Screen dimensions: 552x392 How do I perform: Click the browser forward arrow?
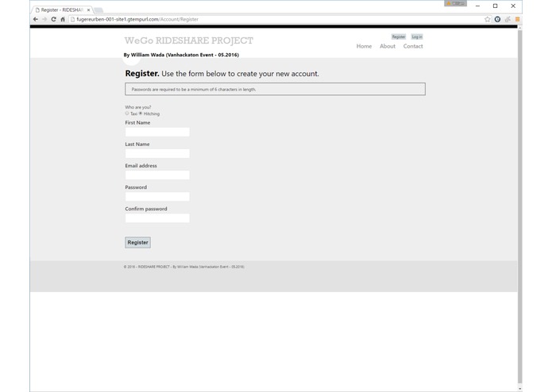click(x=44, y=19)
